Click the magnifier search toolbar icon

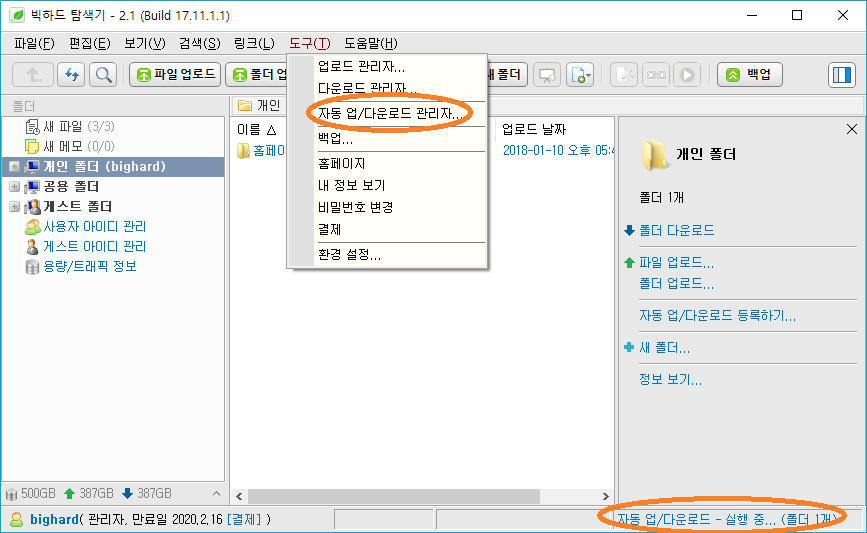click(103, 75)
